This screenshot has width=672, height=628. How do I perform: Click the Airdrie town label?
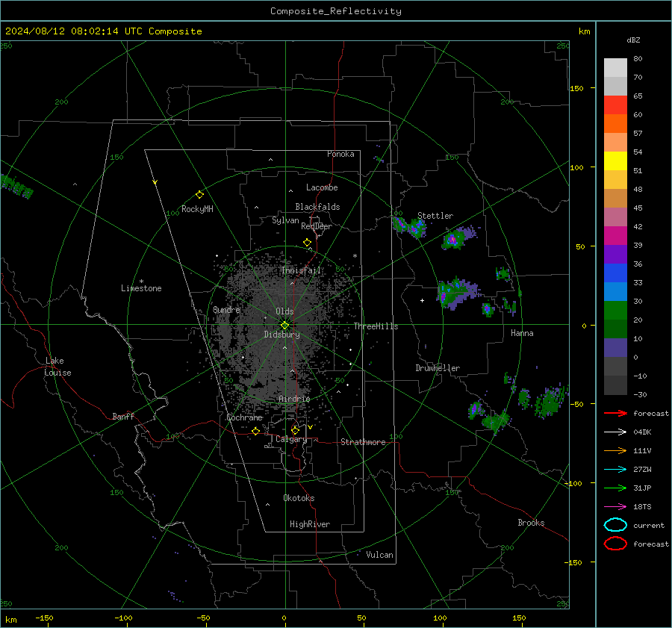[x=294, y=399]
